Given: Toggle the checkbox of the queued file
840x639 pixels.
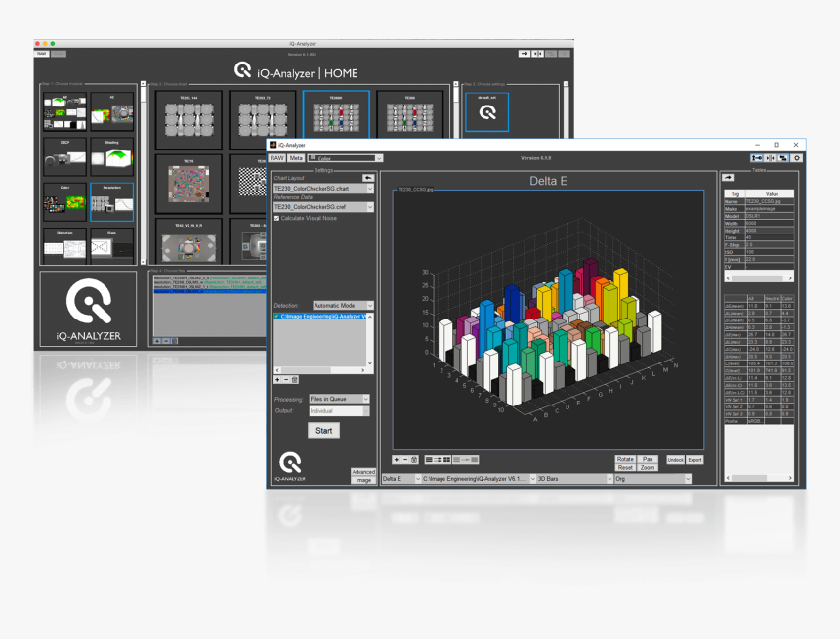Looking at the screenshot, I should (277, 317).
